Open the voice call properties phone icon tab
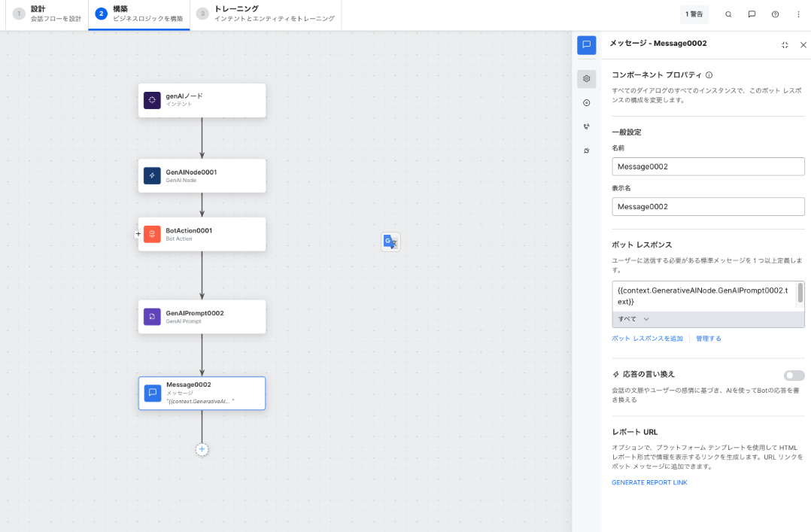Image resolution: width=811 pixels, height=532 pixels. (x=587, y=126)
